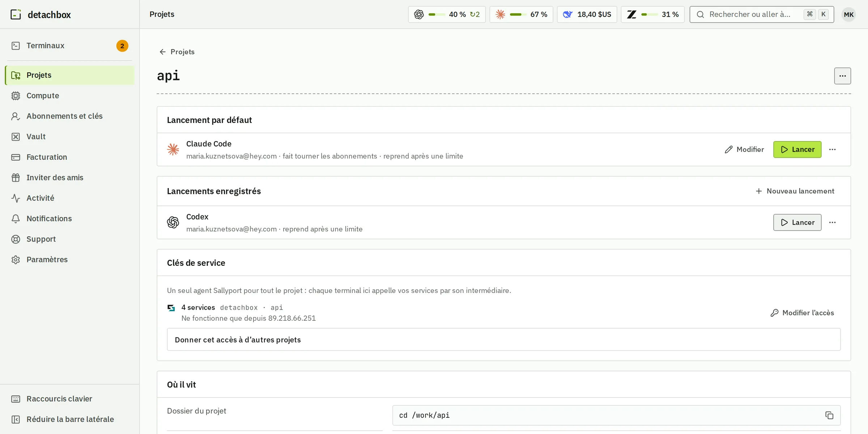Collapse sidebar with Réduire la barre latérale

pyautogui.click(x=69, y=420)
